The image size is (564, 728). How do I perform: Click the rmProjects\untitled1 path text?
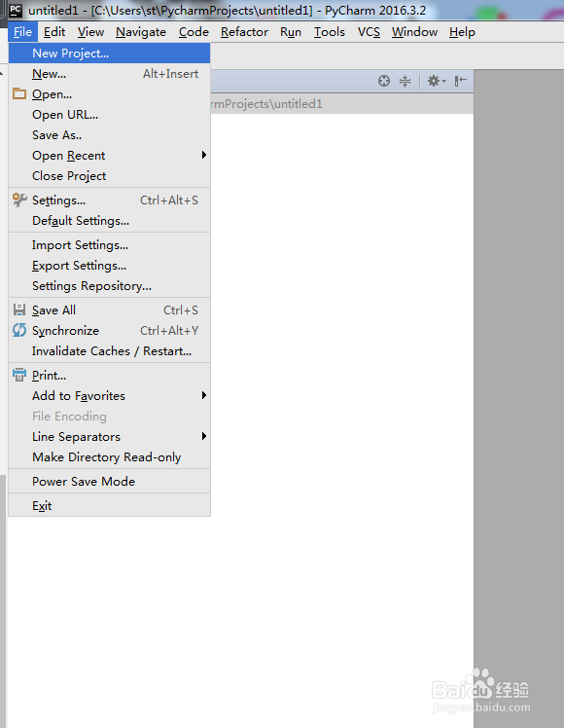266,104
